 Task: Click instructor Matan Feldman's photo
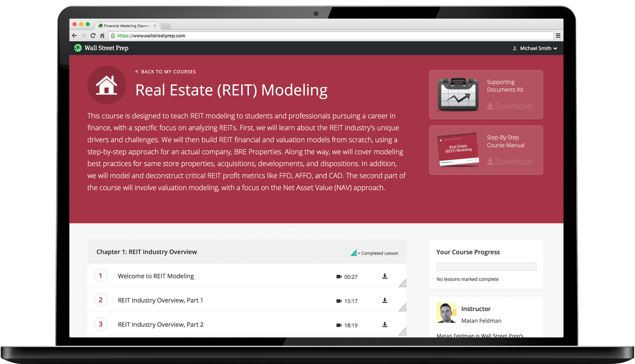click(446, 313)
